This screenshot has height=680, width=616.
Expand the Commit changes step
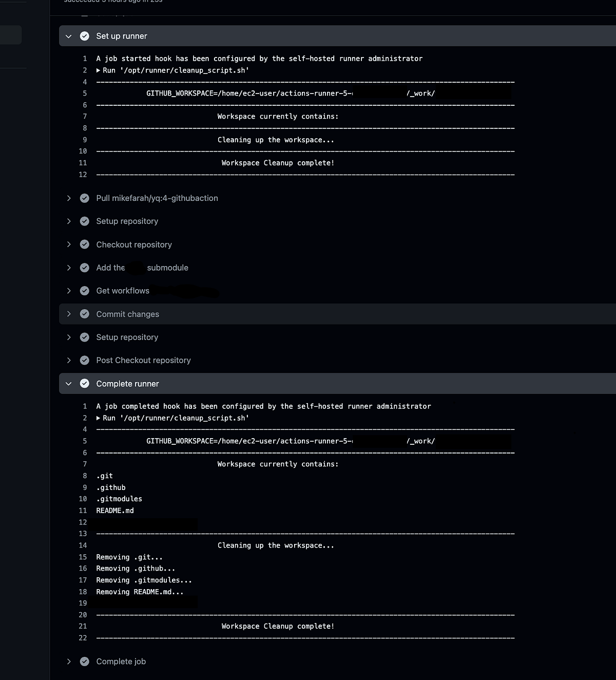pos(68,314)
